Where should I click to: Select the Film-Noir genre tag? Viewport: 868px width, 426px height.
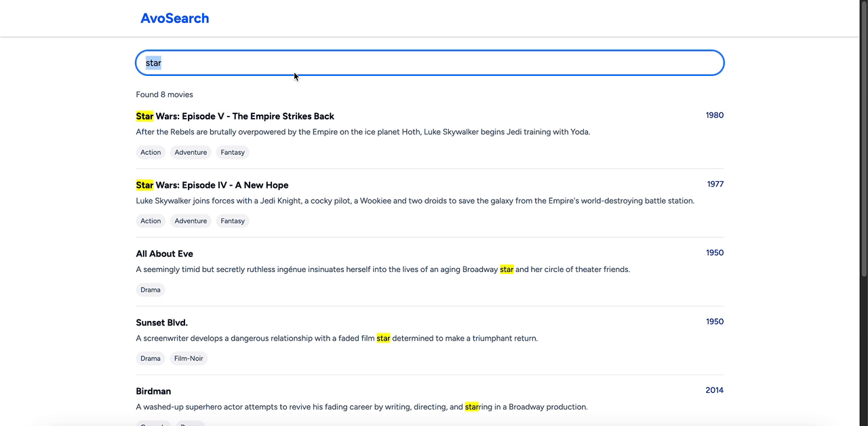pyautogui.click(x=189, y=359)
